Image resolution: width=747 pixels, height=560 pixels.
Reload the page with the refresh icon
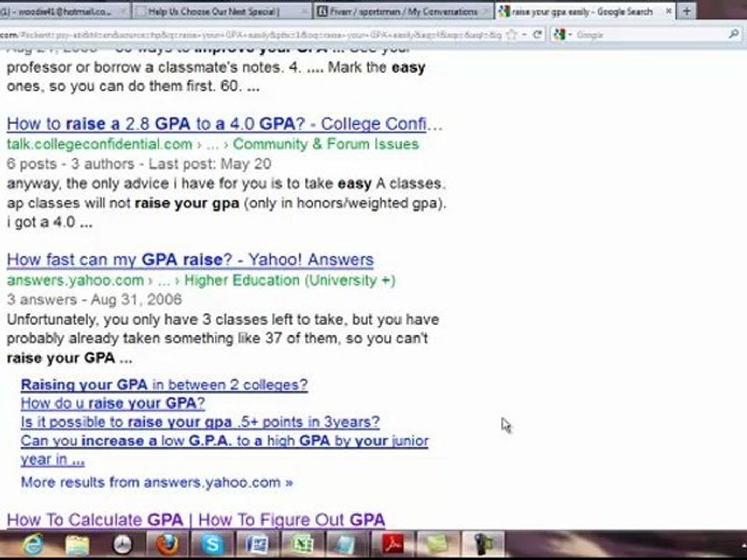[x=537, y=34]
